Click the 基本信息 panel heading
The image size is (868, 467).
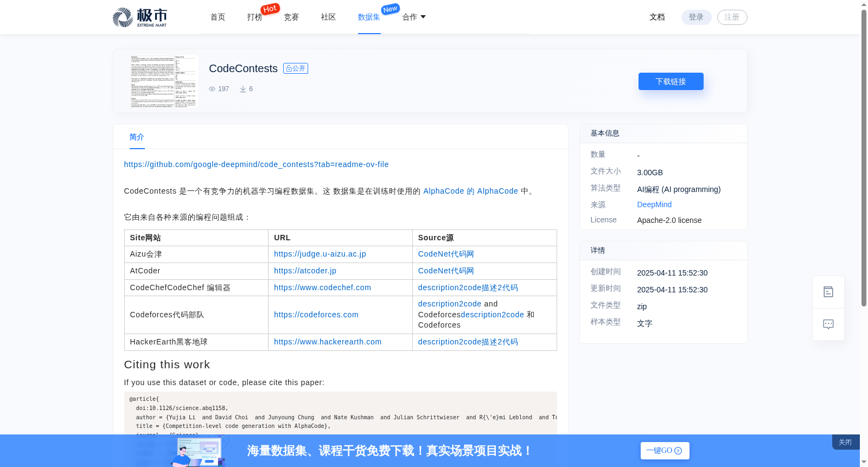[605, 133]
